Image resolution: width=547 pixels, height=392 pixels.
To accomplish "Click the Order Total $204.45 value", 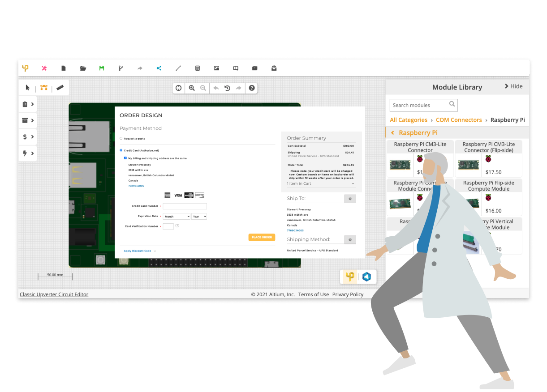I will click(349, 165).
